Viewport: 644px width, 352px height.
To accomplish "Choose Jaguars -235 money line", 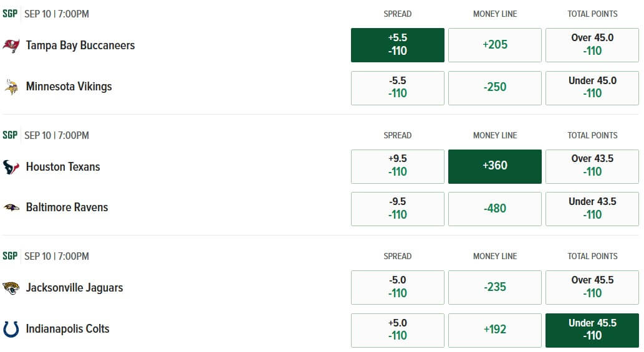I will [495, 288].
